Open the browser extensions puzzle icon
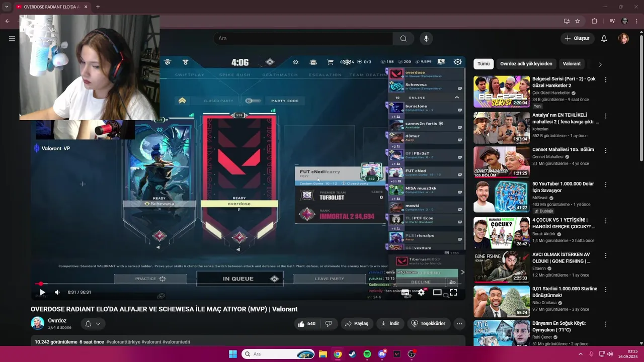 [595, 21]
